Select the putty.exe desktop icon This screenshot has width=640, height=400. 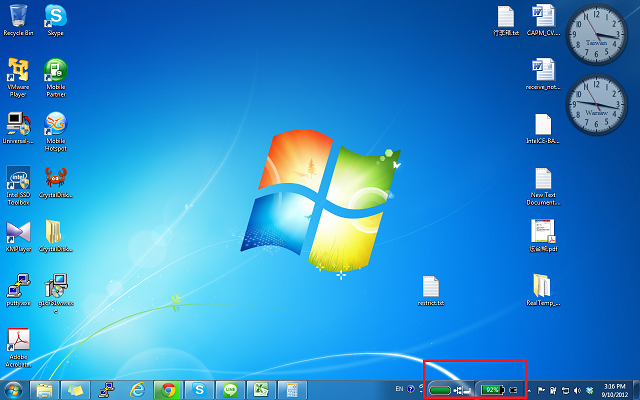coord(18,290)
